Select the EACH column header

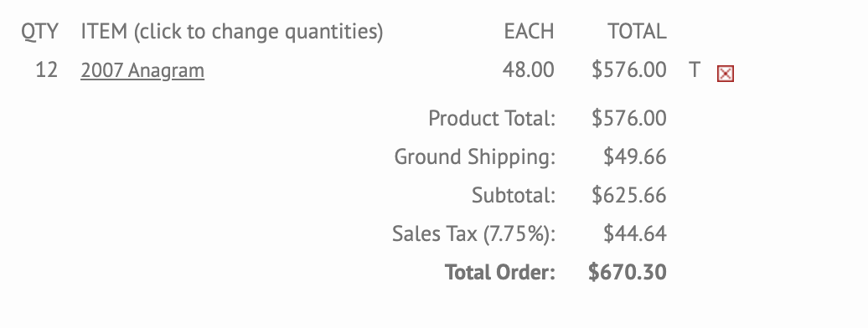529,32
